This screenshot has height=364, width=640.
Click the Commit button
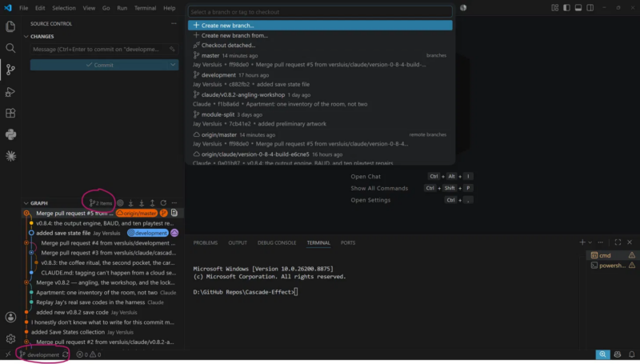pos(99,65)
